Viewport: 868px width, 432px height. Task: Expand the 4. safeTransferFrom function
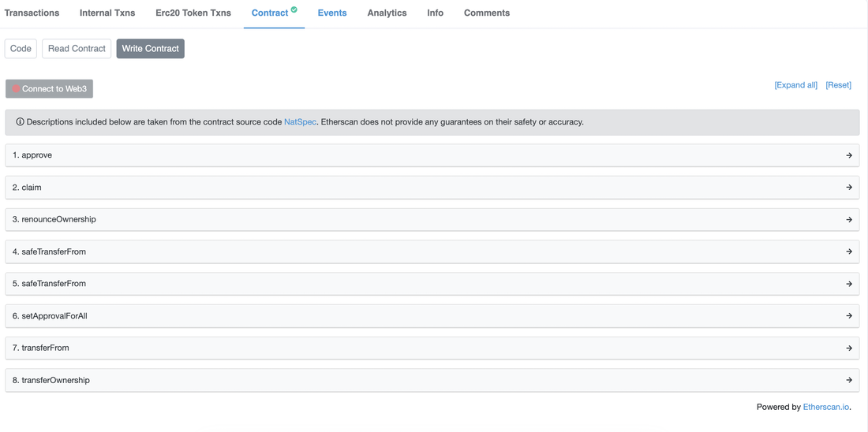point(432,251)
